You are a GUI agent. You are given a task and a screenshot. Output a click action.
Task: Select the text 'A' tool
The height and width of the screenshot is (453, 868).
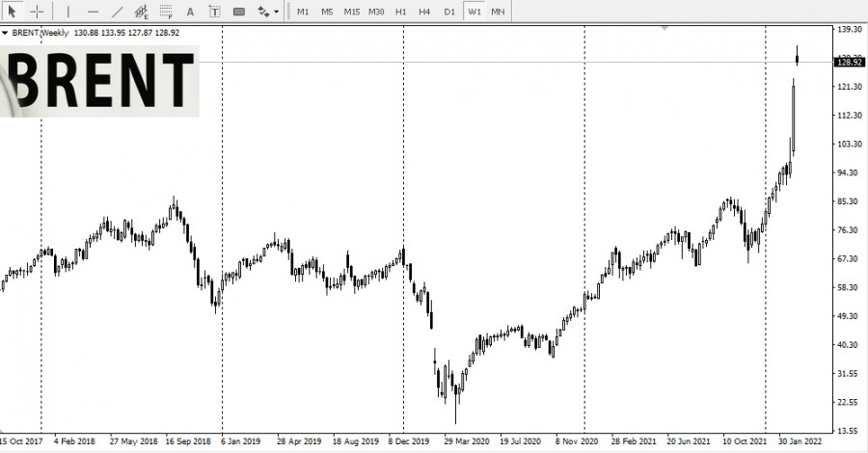click(190, 11)
